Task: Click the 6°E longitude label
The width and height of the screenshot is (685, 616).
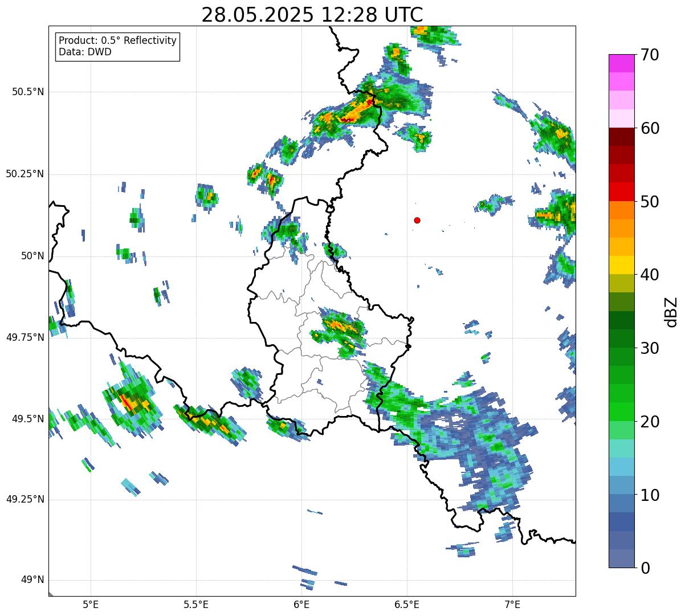Action: click(301, 605)
